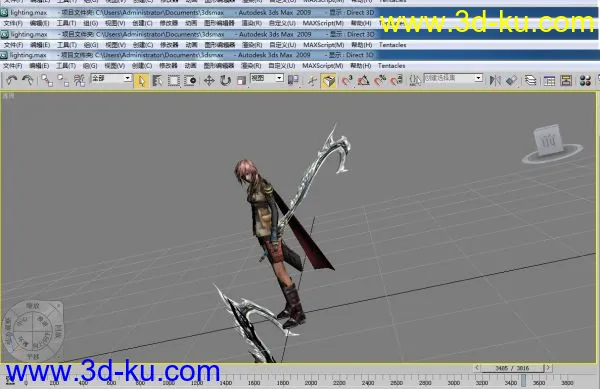
Task: Open the Tentacles menu in the frontmost window
Action: [391, 66]
